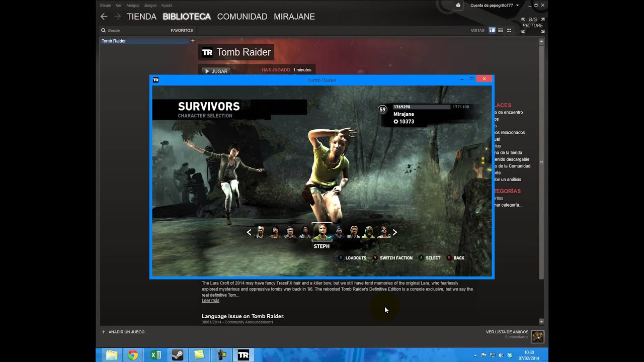This screenshot has height=362, width=644.
Task: Select the helmeted pilot character portrait
Action: click(369, 232)
